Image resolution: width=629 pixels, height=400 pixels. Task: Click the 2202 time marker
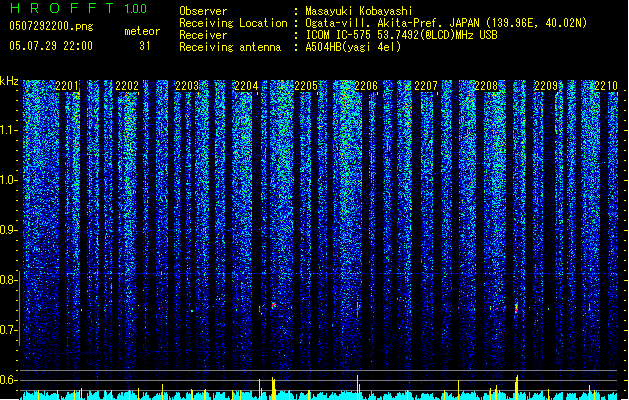(127, 86)
